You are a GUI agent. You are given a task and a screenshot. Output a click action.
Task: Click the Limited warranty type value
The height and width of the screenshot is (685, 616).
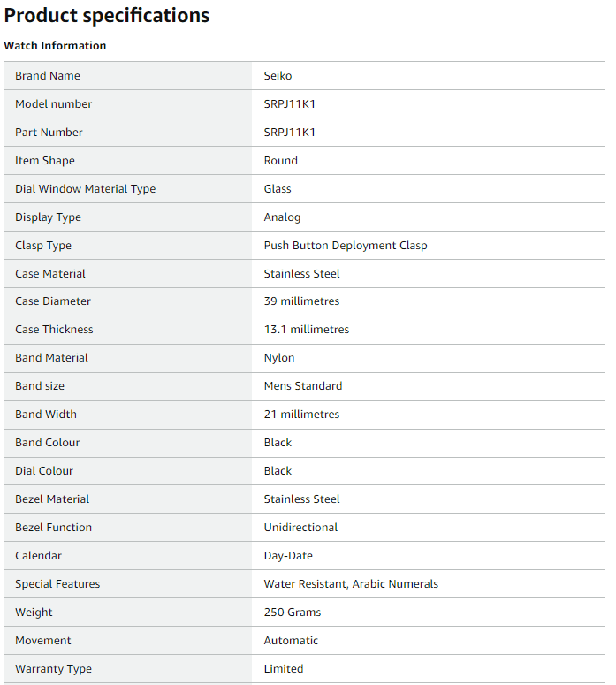(284, 669)
